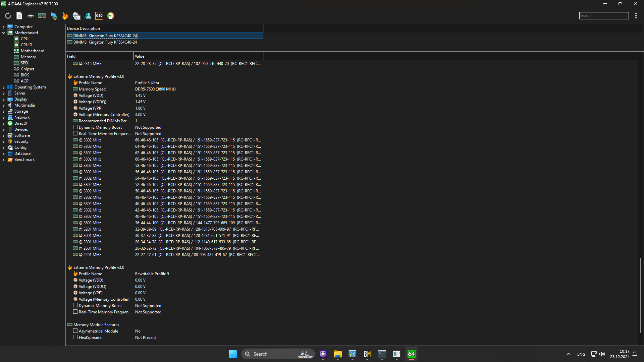Image resolution: width=644 pixels, height=362 pixels.
Task: Collapse the Motherboard tree node
Action: click(4, 33)
